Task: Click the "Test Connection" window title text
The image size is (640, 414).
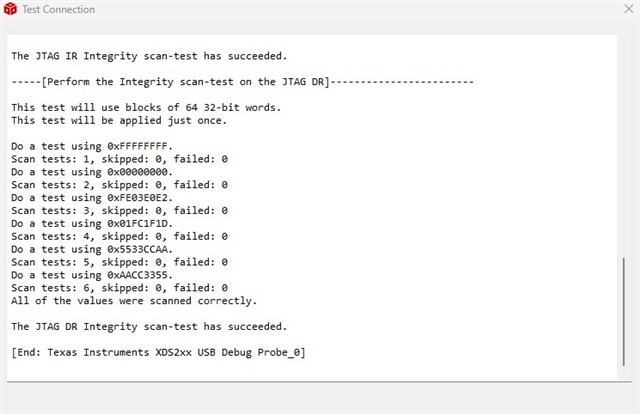Action: click(x=58, y=10)
